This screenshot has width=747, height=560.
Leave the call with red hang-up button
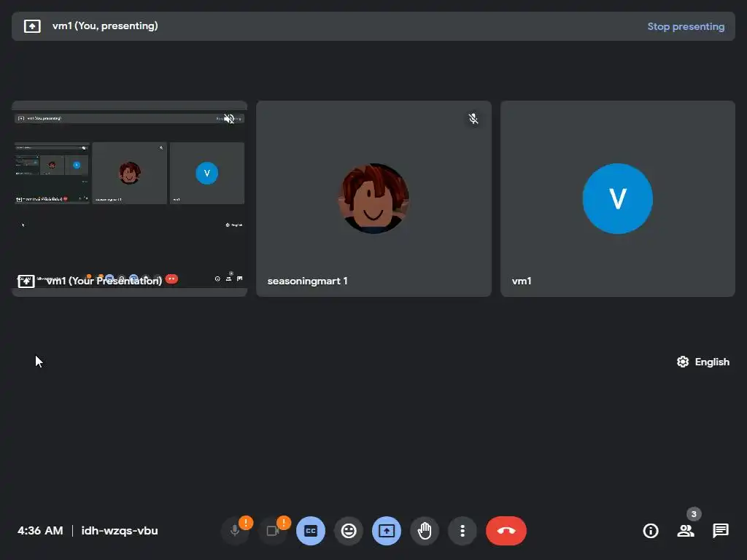click(506, 531)
